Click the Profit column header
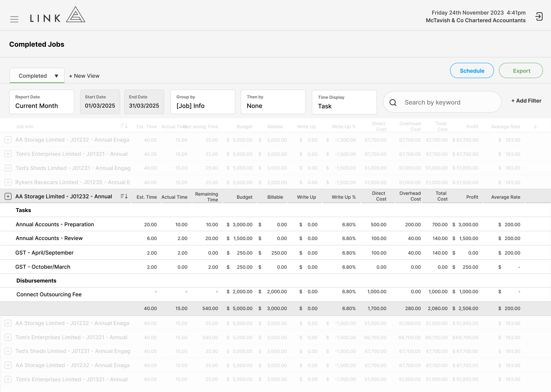The image size is (551, 392). (472, 197)
